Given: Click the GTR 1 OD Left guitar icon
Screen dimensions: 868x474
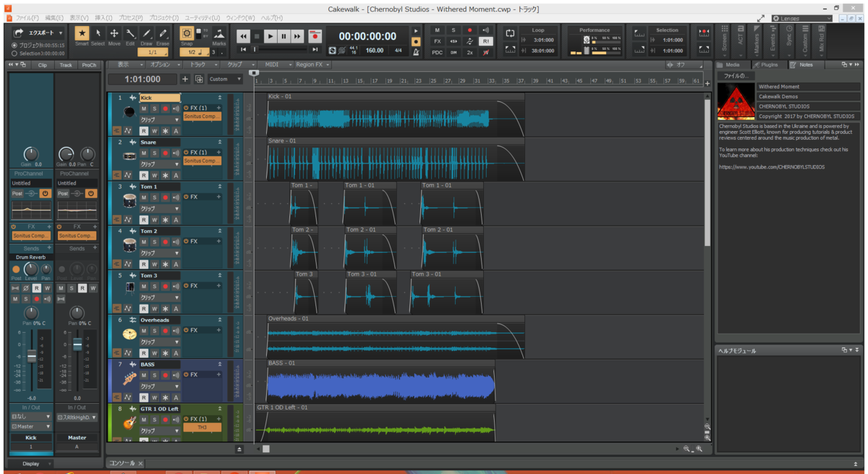Looking at the screenshot, I should point(129,423).
